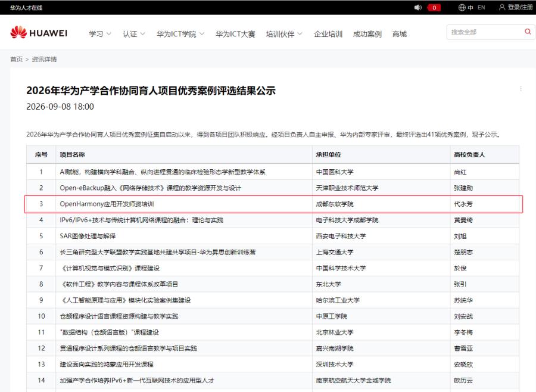This screenshot has width=536, height=392.
Task: Click the publish date 2026-09-08 18:00
Action: (60, 107)
